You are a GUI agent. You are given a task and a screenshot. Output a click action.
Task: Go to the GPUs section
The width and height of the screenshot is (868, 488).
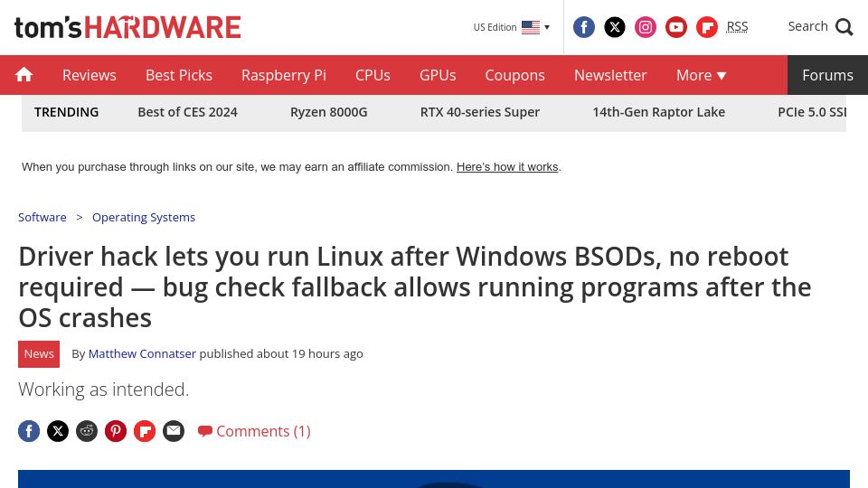(438, 75)
